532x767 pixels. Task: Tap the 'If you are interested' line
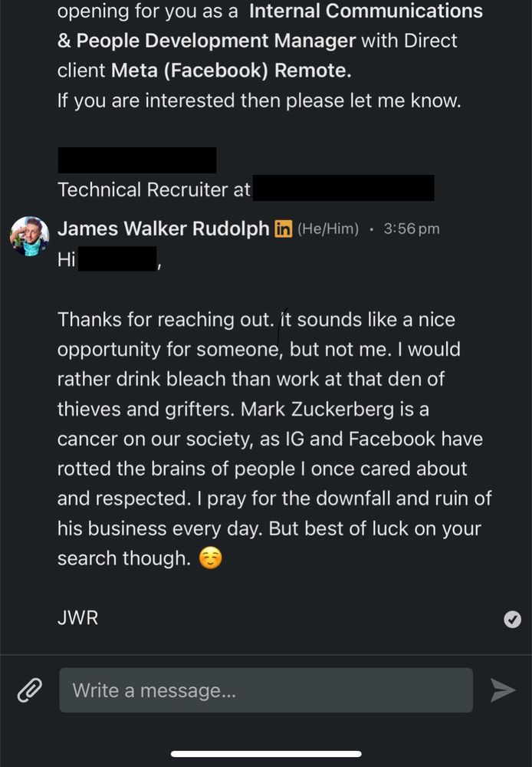[259, 100]
